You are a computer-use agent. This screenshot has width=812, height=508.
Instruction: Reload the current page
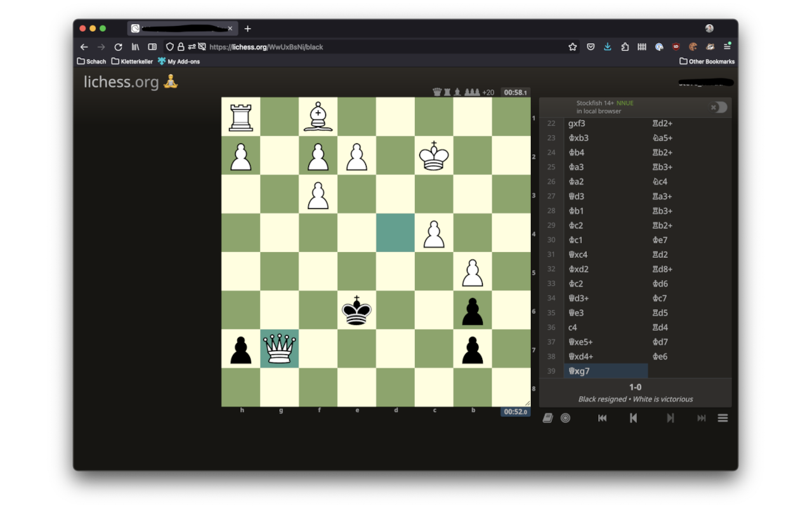pos(118,47)
